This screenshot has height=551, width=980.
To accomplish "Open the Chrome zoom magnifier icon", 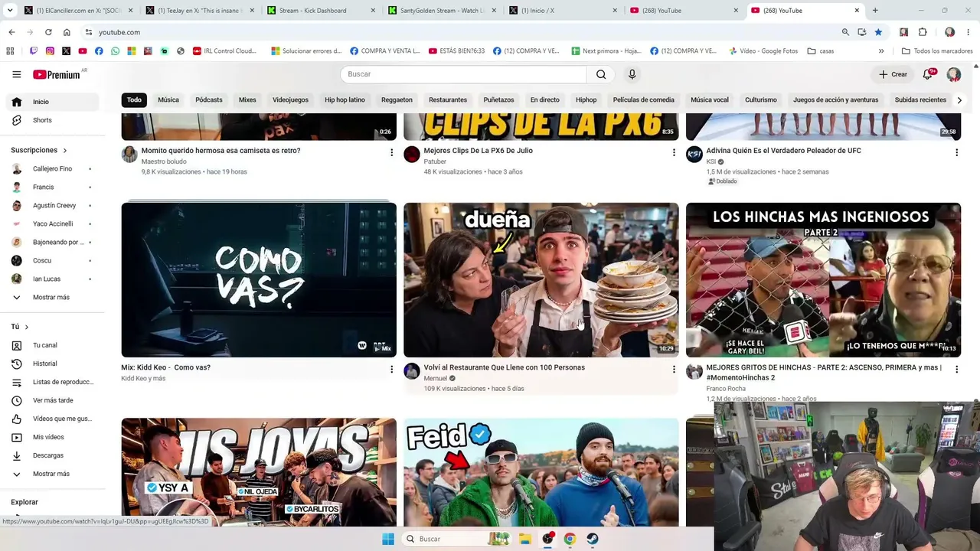I will [x=845, y=32].
